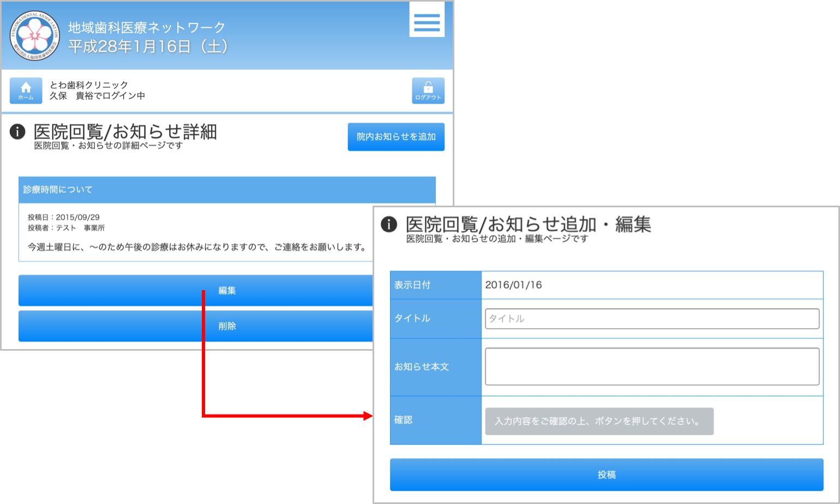Click the gray 入力内容をご確認の上 confirmation button
The height and width of the screenshot is (504, 840).
[x=599, y=421]
